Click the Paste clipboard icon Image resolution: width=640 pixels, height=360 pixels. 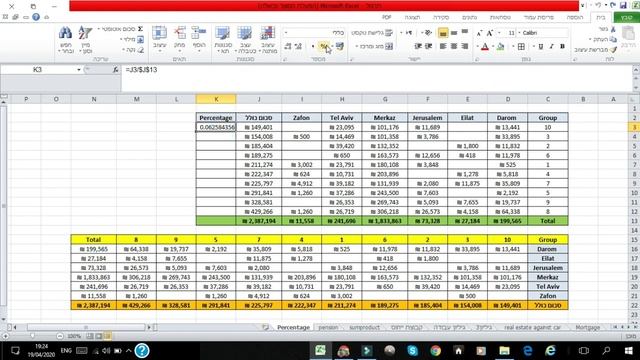point(629,34)
